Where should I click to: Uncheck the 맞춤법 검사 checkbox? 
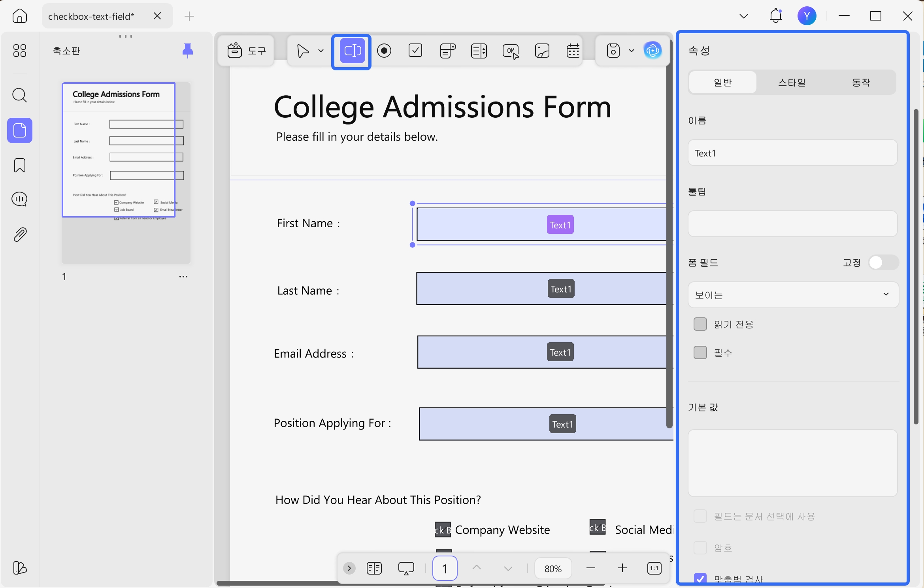[x=700, y=579]
